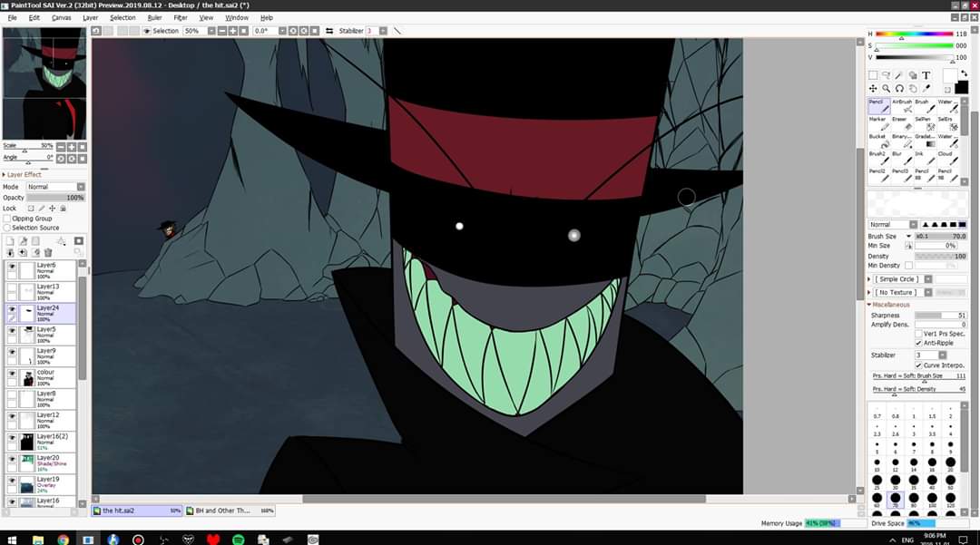Image resolution: width=980 pixels, height=545 pixels.
Task: Toggle the Clipping Group checkbox
Action: [7, 219]
